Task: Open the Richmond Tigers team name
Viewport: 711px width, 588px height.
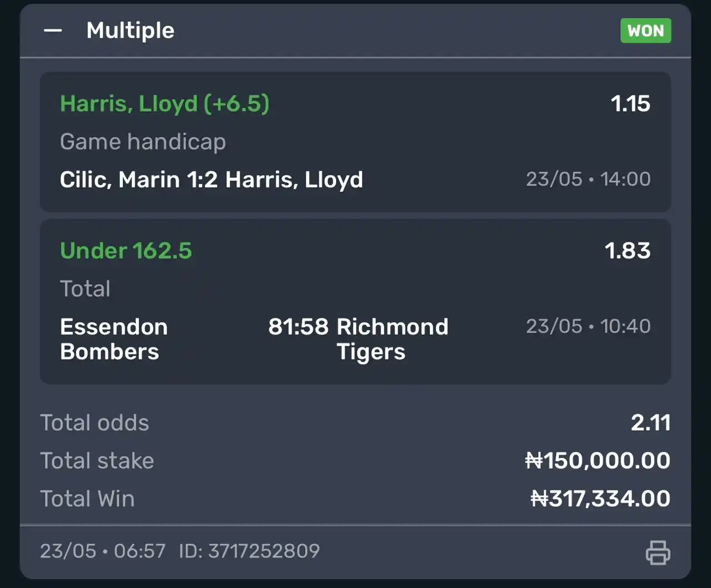Action: (392, 339)
